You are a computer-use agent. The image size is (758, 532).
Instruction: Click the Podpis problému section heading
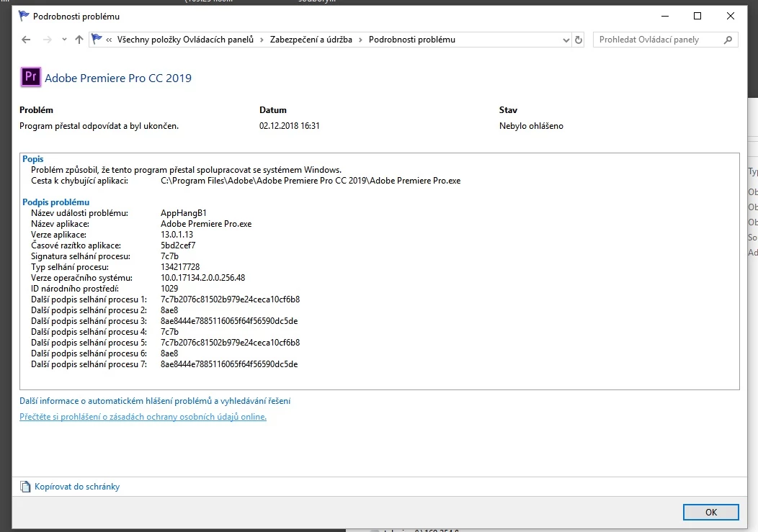point(55,202)
